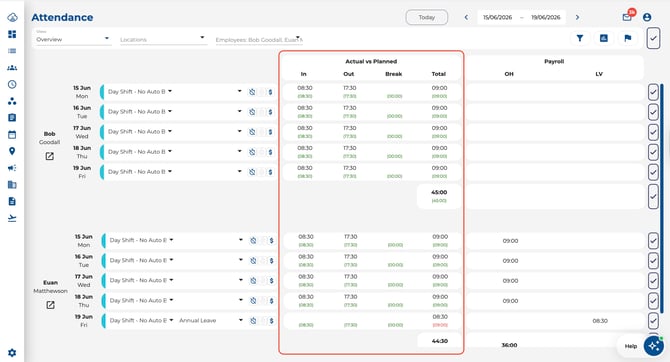Click the filter funnel icon
Viewport: 670px width, 362px height.
(580, 38)
